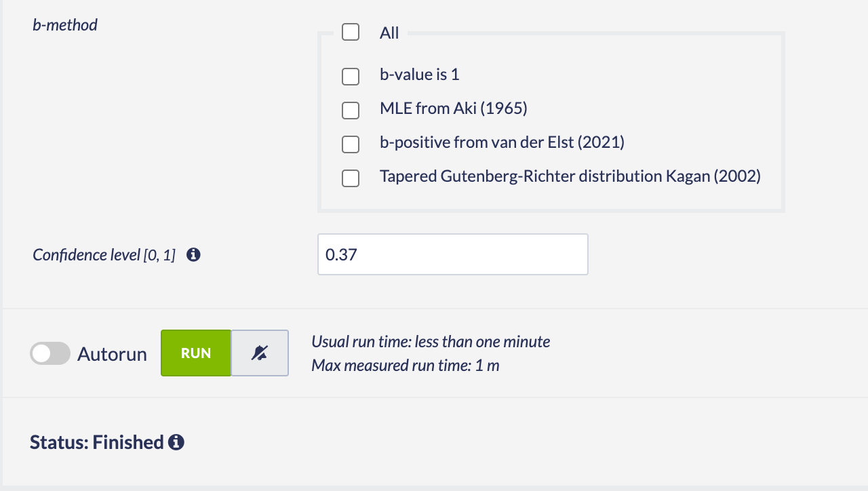Enable the 'b-value is 1' checkbox
The image size is (868, 491).
[351, 77]
